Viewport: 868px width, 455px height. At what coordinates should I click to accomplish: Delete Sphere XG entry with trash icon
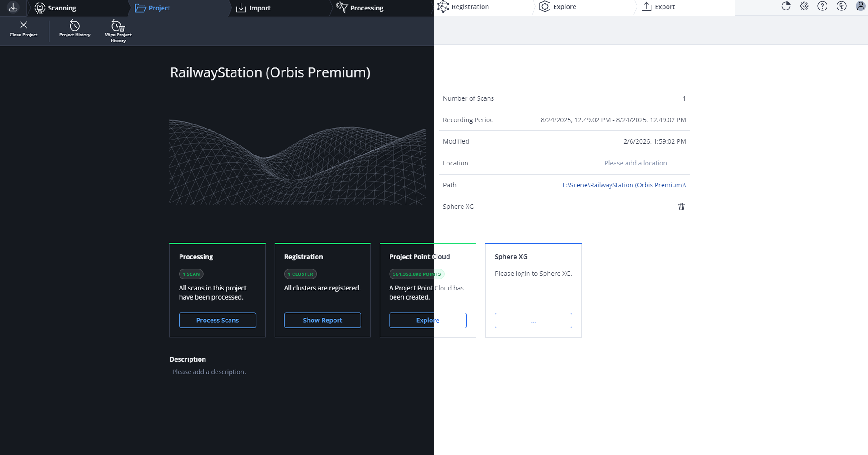681,207
